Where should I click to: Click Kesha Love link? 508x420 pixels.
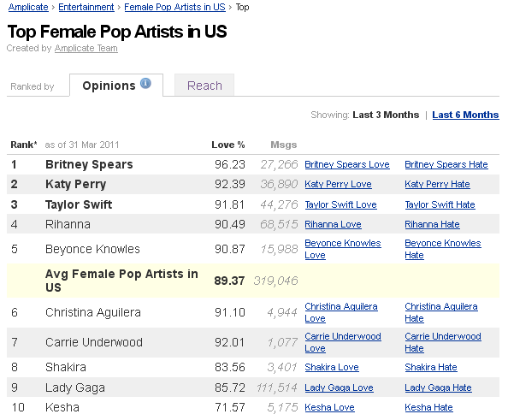coord(329,407)
